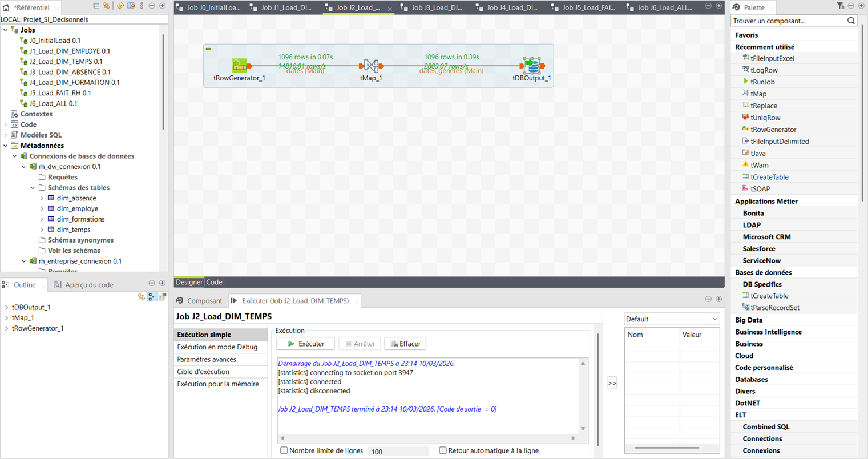The image size is (868, 459).
Task: Switch to the Code tab
Action: 214,281
